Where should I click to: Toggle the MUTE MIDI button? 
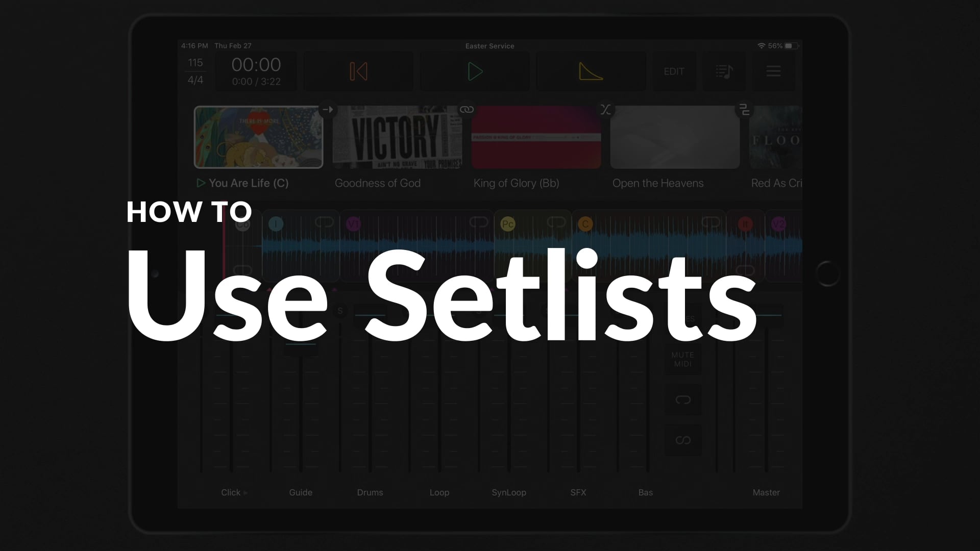(682, 359)
